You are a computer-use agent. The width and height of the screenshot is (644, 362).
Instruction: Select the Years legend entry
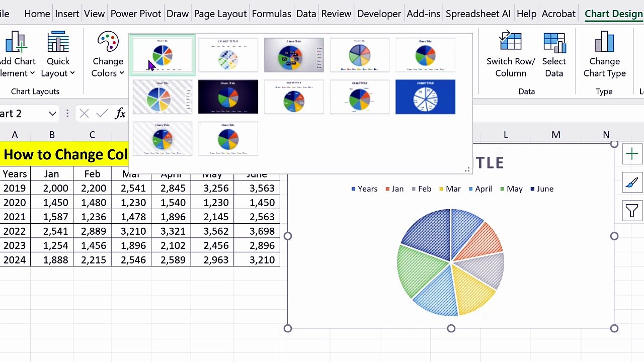[364, 189]
